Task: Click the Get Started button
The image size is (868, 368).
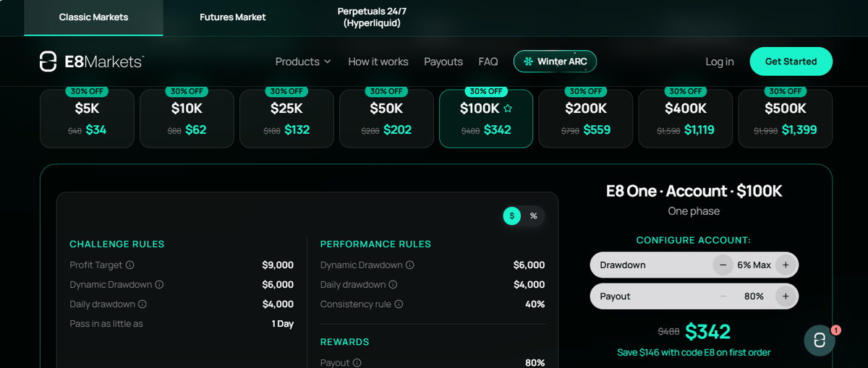Action: click(x=791, y=61)
